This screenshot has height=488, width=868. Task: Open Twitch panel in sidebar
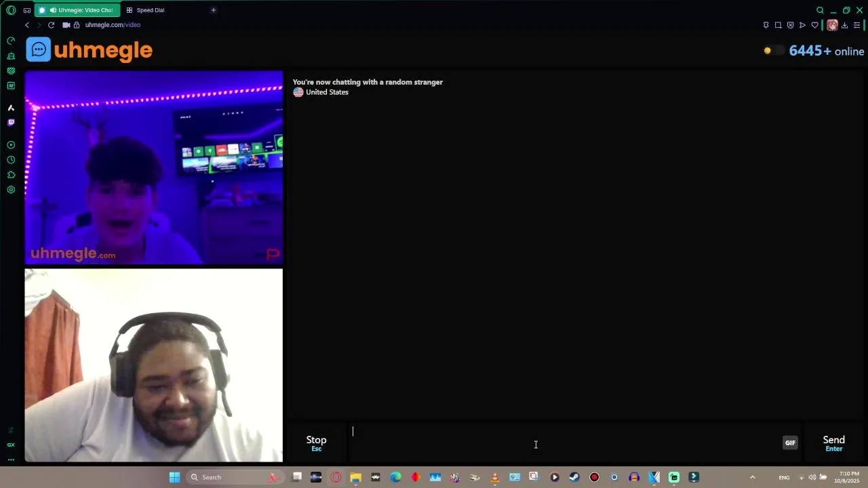11,123
